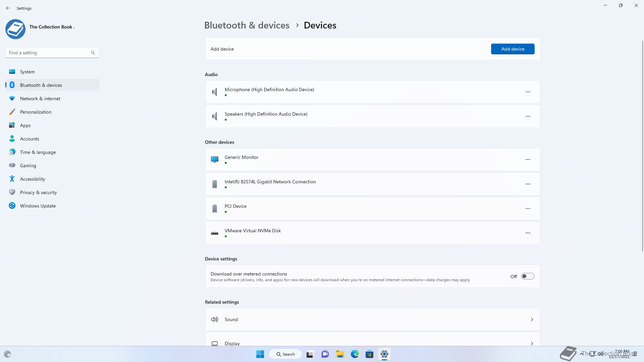This screenshot has height=362, width=644.
Task: Click the Find a setting search field
Action: [49, 53]
